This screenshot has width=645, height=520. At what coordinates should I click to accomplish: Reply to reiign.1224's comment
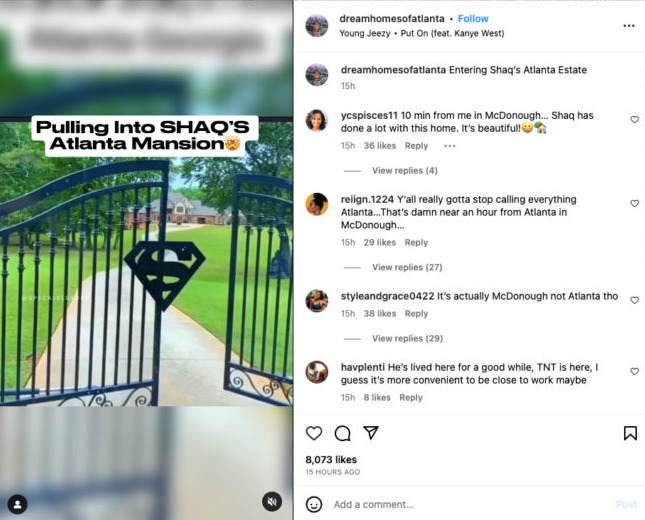pyautogui.click(x=416, y=243)
